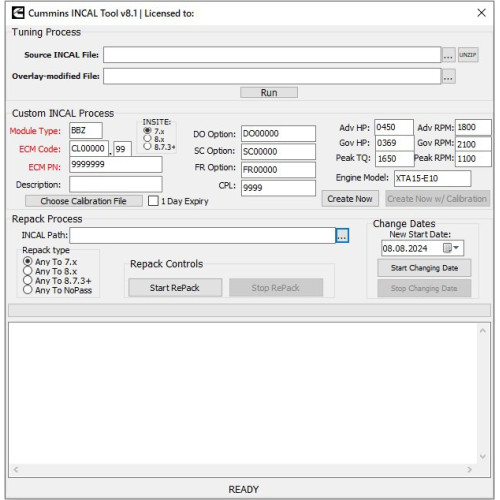Choose Any To 8.x repack type
500x500 pixels.
pos(28,271)
